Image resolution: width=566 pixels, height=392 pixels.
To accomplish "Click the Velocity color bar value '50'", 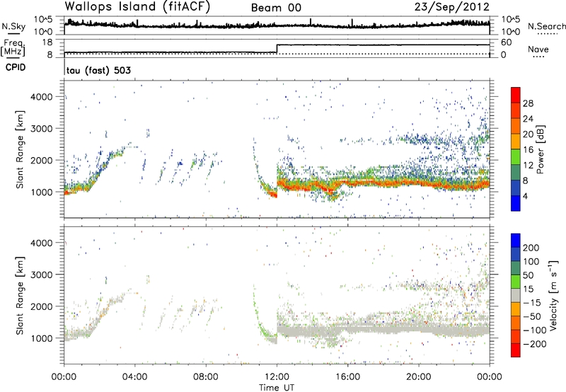I will tap(529, 275).
